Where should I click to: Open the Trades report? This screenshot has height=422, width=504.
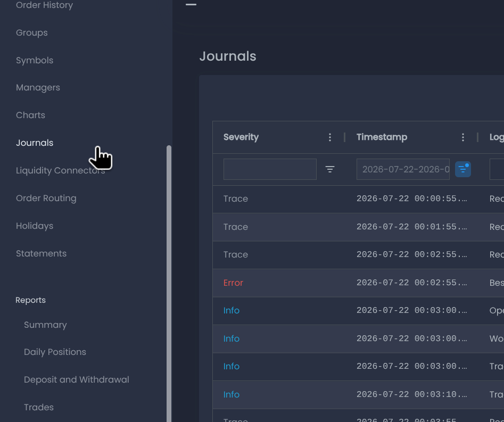(39, 407)
